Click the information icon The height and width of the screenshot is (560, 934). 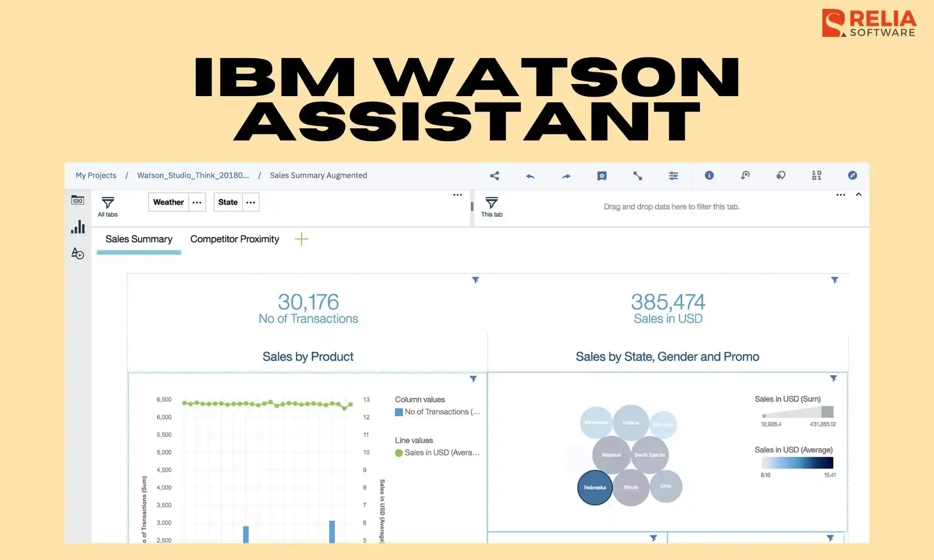(x=709, y=175)
